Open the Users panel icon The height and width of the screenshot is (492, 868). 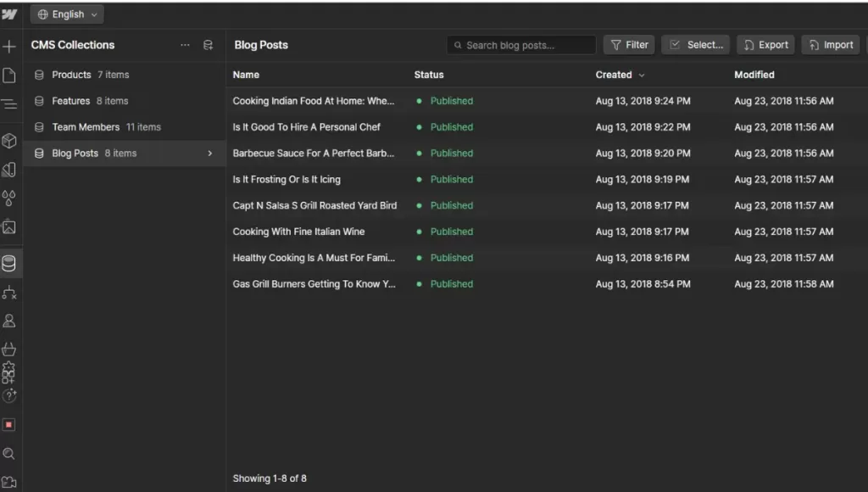point(8,321)
